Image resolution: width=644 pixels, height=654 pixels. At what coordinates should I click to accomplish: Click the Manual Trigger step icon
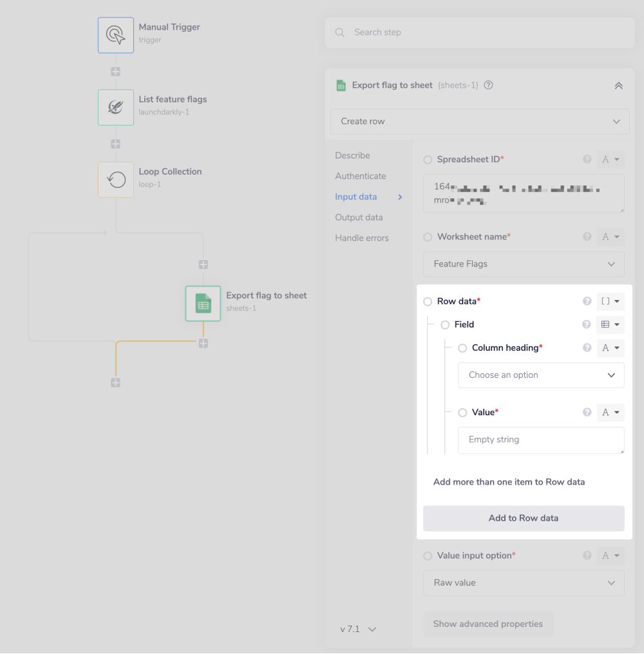[116, 35]
